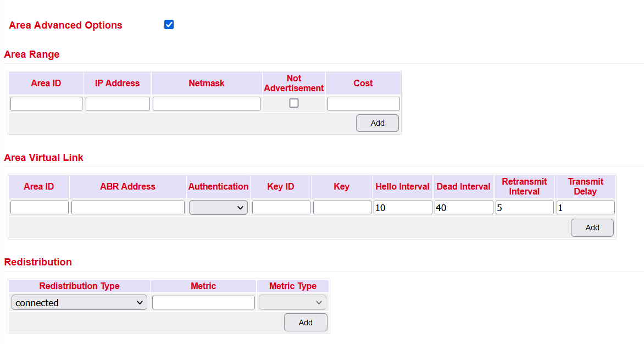Focus the Virtual Link Key input field
644x344 pixels.
342,207
